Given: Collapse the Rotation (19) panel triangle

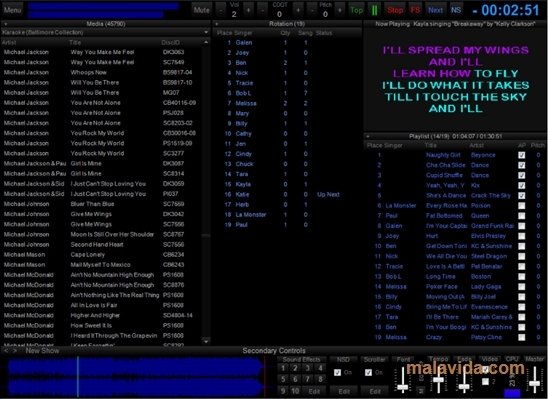Looking at the screenshot, I should pyautogui.click(x=217, y=24).
